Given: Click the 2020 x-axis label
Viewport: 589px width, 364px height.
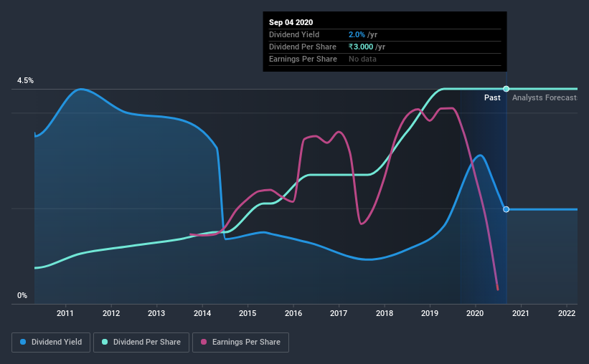Looking at the screenshot, I should pyautogui.click(x=475, y=313).
